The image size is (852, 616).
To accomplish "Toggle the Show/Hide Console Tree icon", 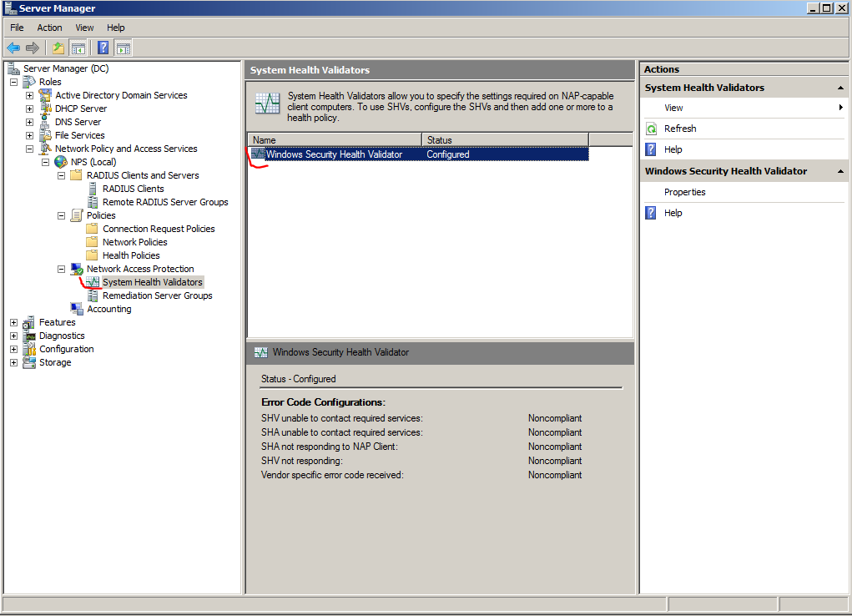I will point(78,48).
